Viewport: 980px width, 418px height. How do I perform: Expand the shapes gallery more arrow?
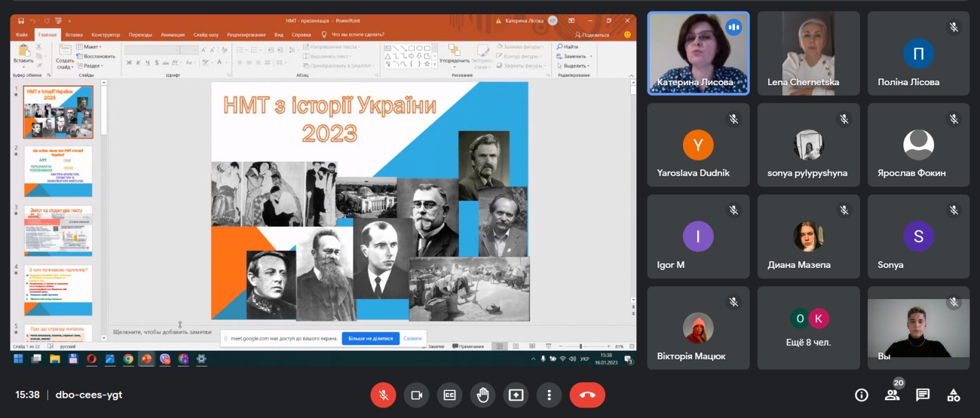tap(435, 64)
